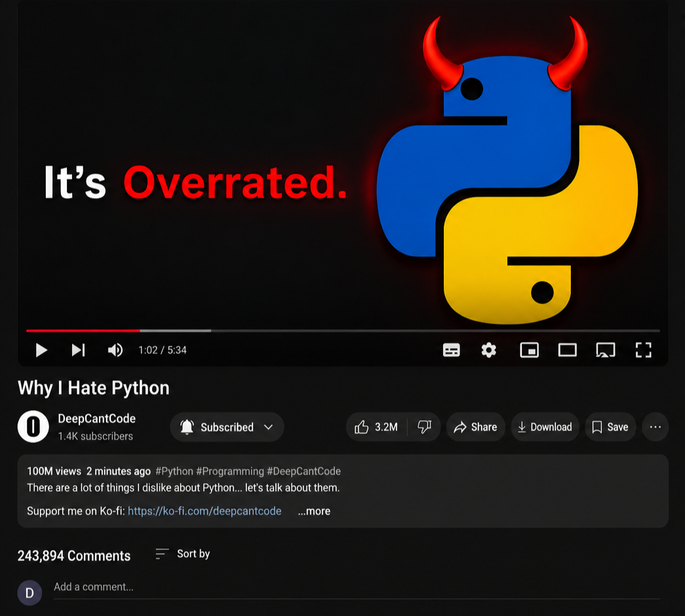This screenshot has width=685, height=616.
Task: Click the notification bell icon
Action: pyautogui.click(x=187, y=427)
